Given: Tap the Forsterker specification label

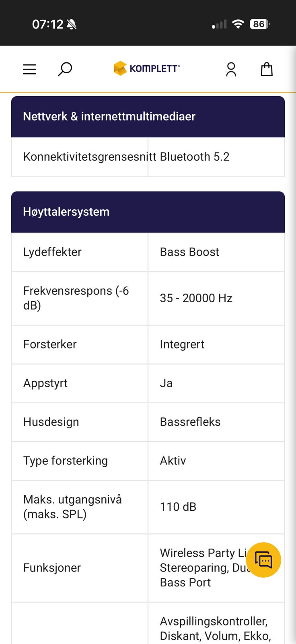Looking at the screenshot, I should [x=50, y=344].
